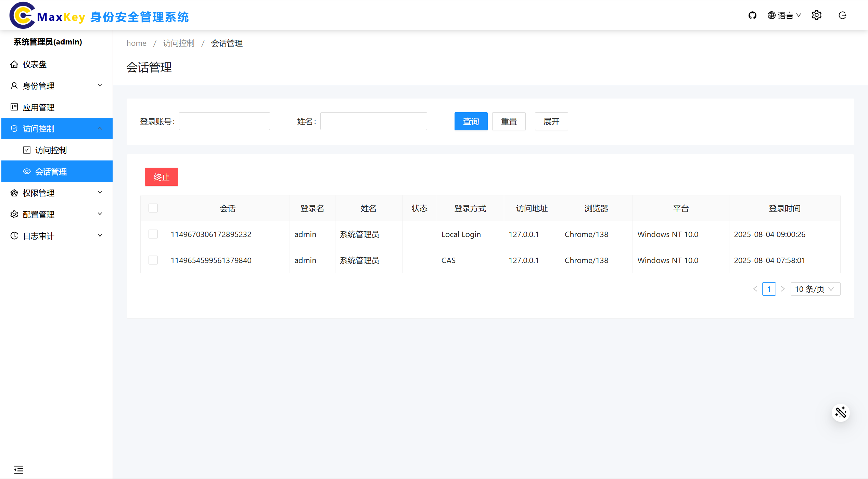The height and width of the screenshot is (479, 868).
Task: Open system settings via the gear icon
Action: click(817, 15)
